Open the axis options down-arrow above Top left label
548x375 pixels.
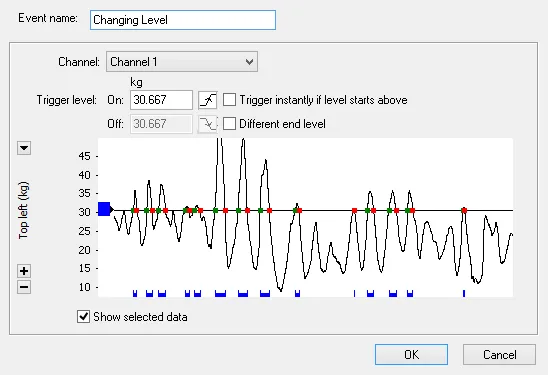pos(24,148)
